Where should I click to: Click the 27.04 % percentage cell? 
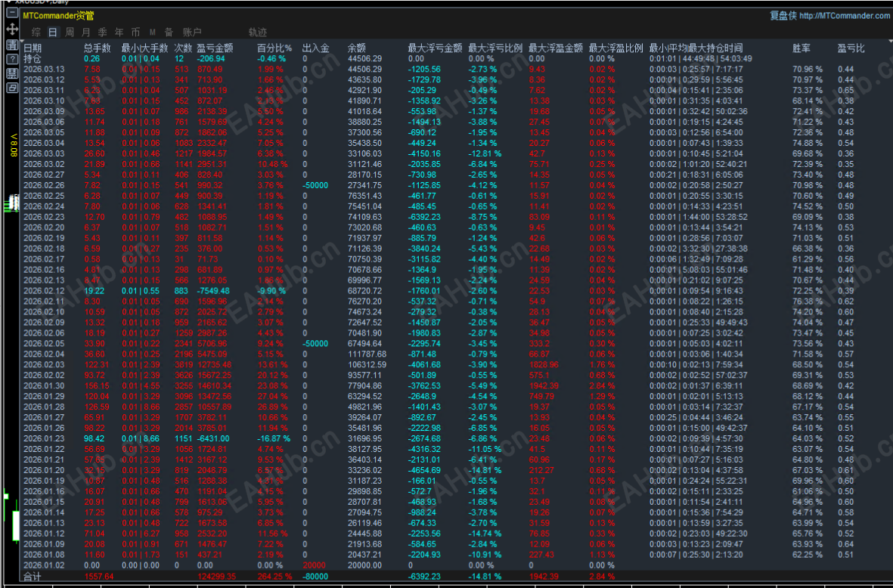[272, 396]
